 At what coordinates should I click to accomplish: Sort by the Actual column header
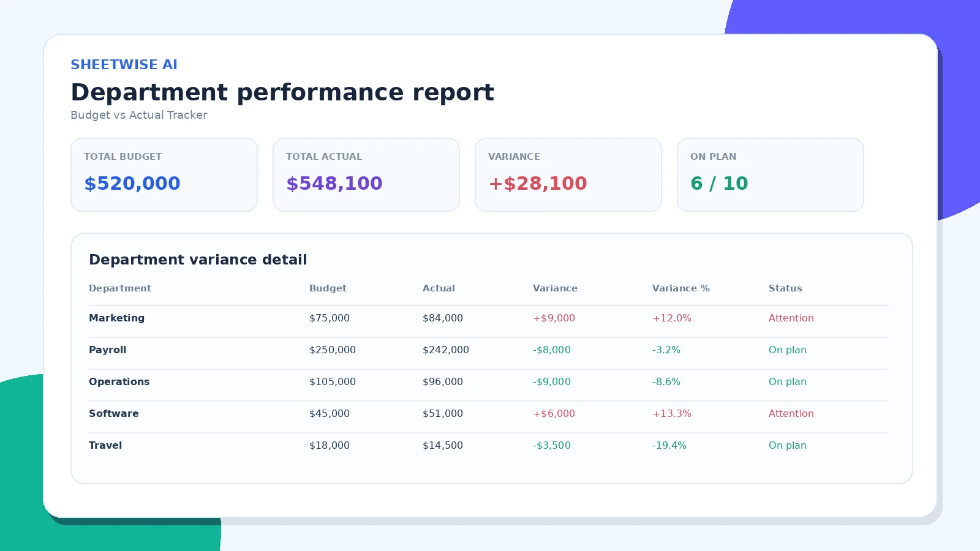click(x=439, y=288)
